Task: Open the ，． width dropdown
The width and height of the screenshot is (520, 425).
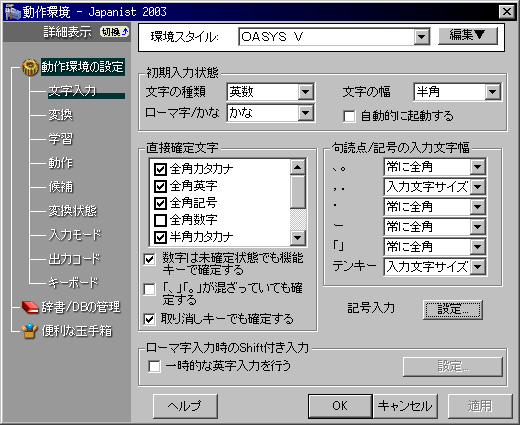Action: 478,187
